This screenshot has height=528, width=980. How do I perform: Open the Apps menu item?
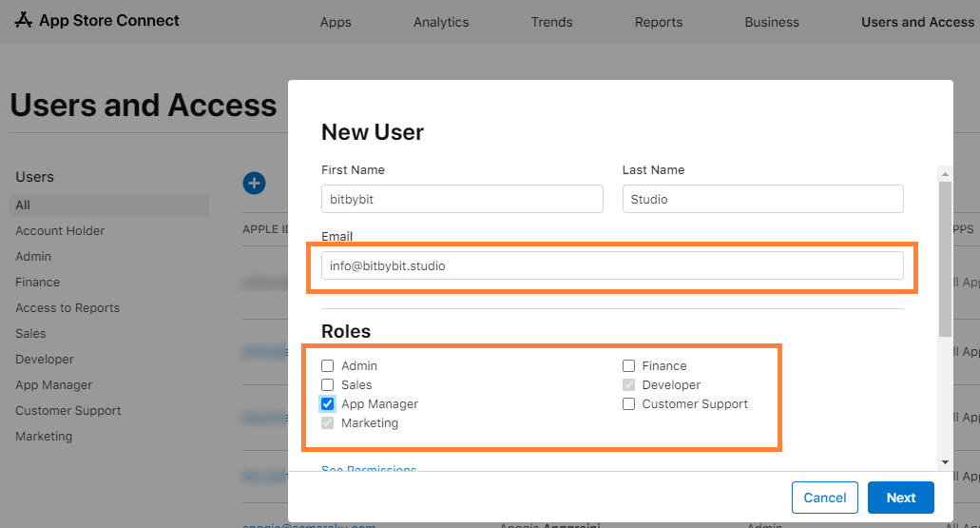[336, 22]
